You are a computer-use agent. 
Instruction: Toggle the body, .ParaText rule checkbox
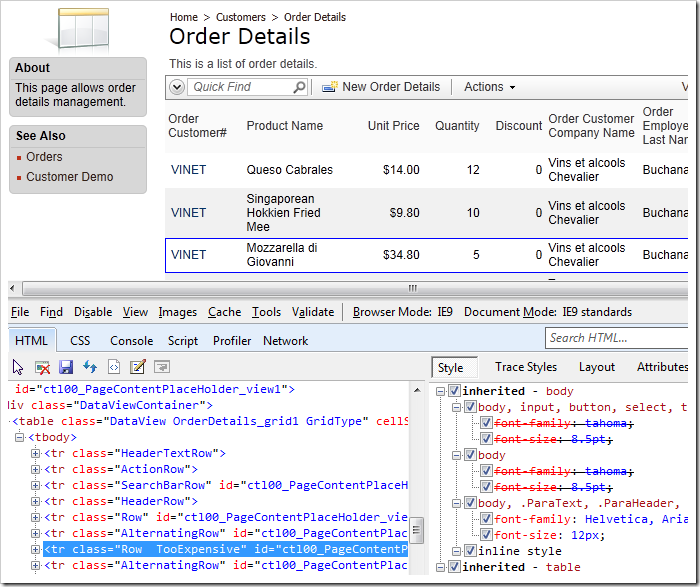(471, 504)
